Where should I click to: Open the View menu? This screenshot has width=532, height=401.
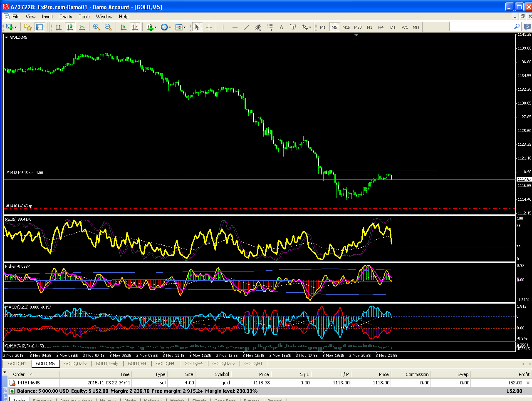pyautogui.click(x=30, y=17)
